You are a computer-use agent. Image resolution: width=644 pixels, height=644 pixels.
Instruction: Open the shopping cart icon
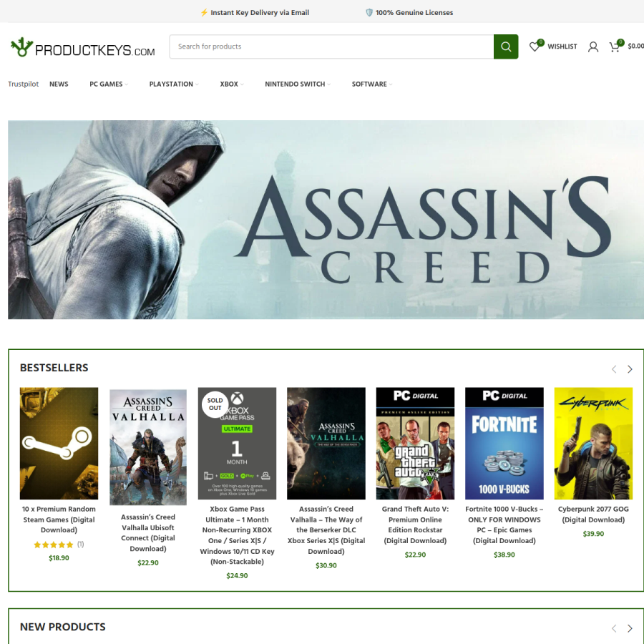pyautogui.click(x=615, y=47)
